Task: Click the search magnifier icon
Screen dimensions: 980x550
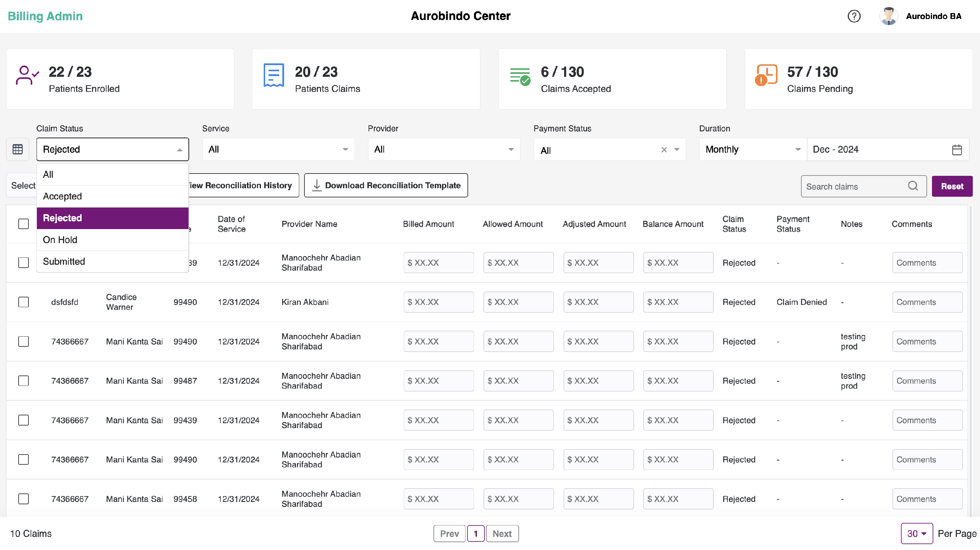Action: pos(913,186)
